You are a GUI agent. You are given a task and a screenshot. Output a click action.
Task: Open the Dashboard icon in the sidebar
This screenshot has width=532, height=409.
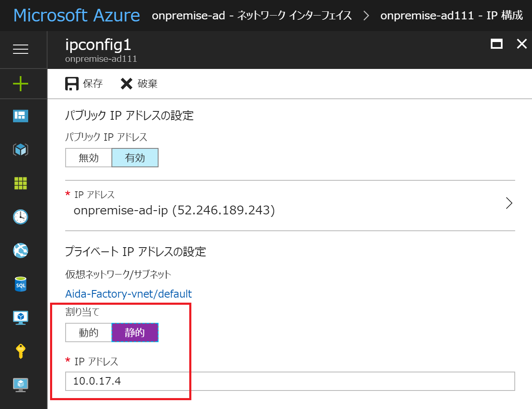[x=20, y=116]
